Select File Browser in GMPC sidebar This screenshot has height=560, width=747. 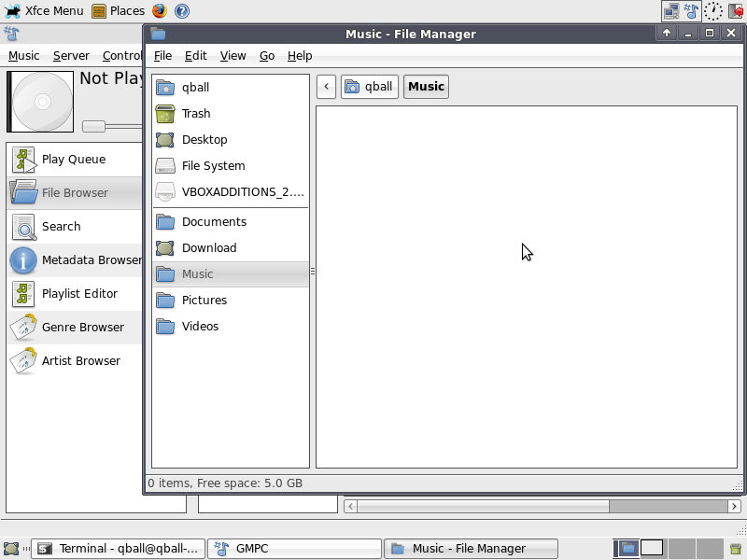tap(75, 192)
